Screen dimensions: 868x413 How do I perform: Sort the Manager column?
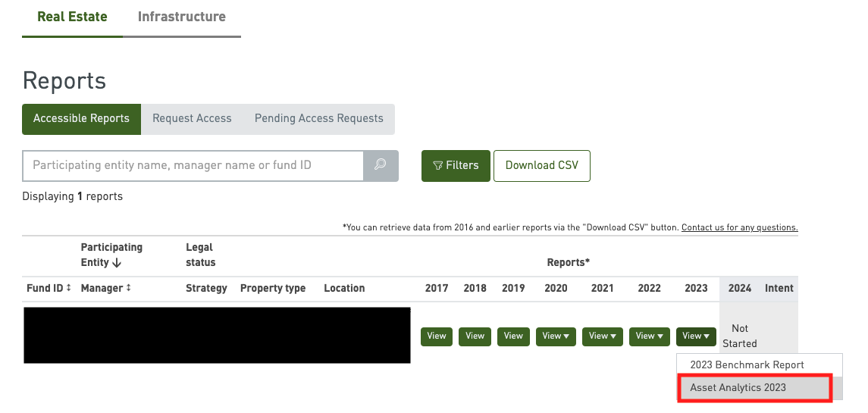tap(128, 289)
